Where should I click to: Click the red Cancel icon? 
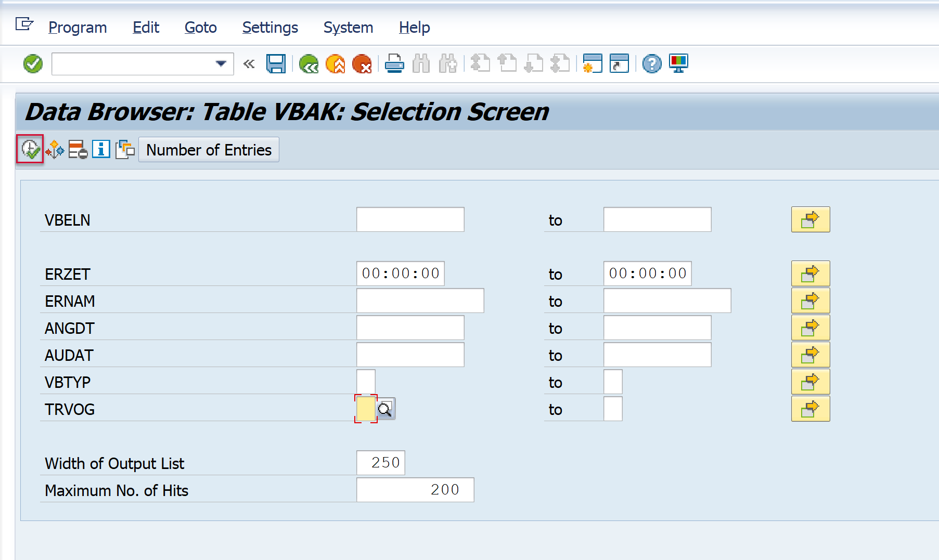[362, 64]
